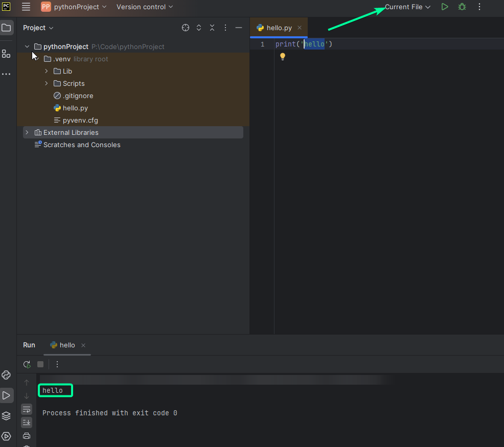Open the Python Console from the left sidebar
Screen dimensions: 504x447
[x=6, y=375]
